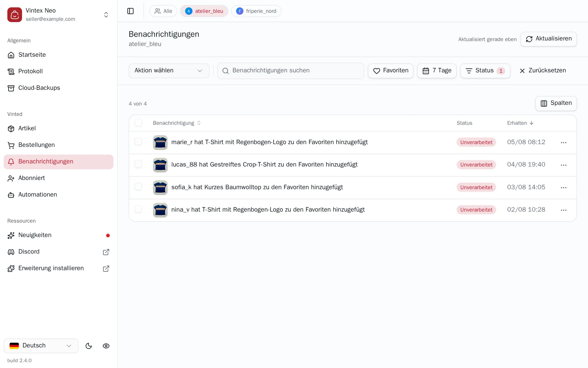
Task: Go to Bestellungen page
Action: click(x=58, y=145)
